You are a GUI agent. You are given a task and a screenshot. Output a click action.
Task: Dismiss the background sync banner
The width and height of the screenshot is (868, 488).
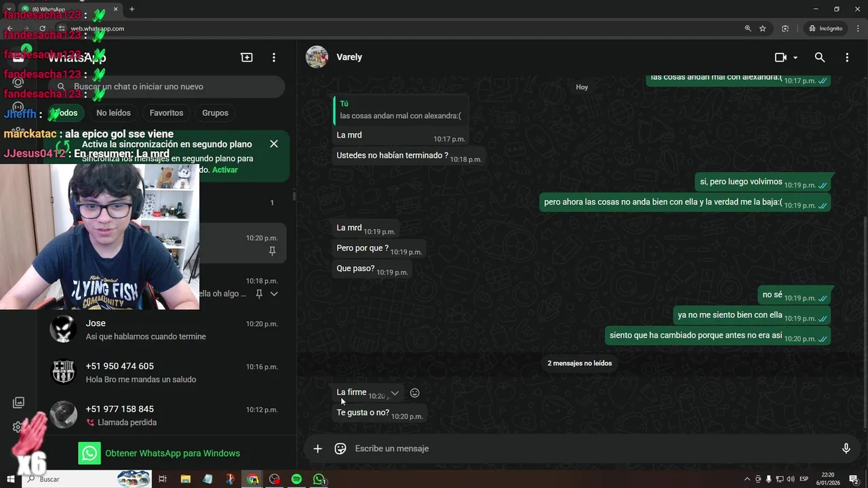274,144
